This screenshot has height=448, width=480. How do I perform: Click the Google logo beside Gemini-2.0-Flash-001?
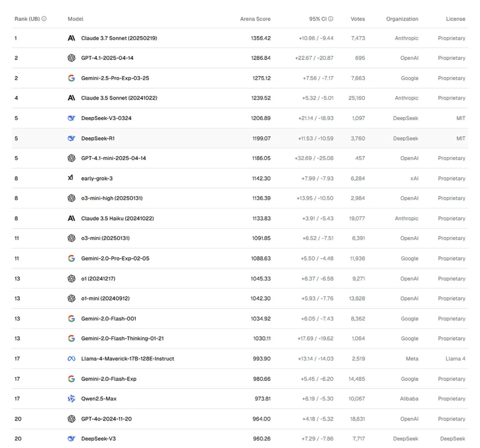pyautogui.click(x=71, y=318)
